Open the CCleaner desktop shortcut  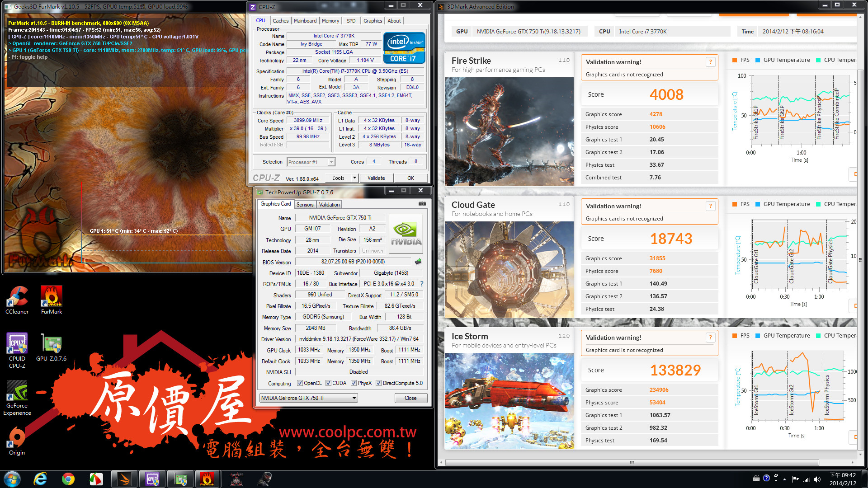tap(17, 300)
